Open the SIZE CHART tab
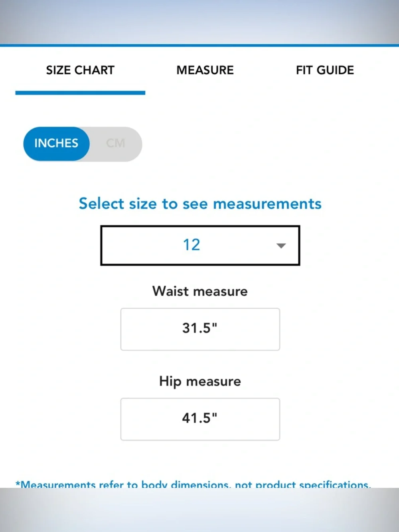The image size is (399, 532). tap(80, 70)
